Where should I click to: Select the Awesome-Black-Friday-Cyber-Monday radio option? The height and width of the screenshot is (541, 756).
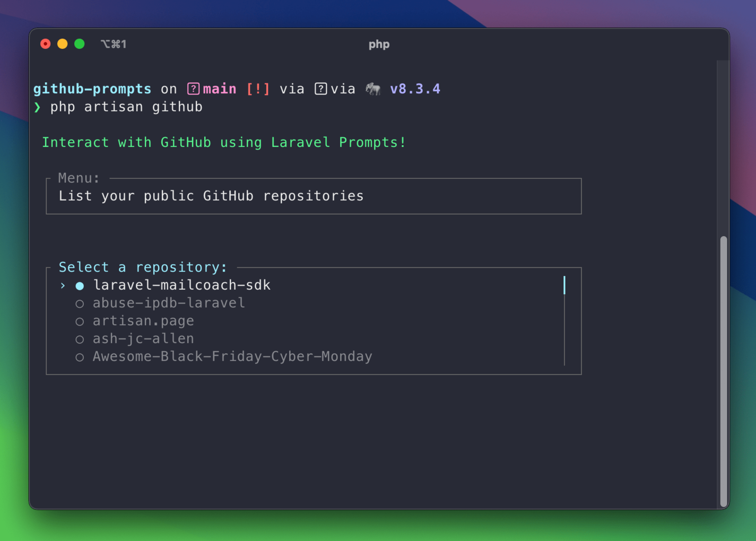(x=80, y=357)
